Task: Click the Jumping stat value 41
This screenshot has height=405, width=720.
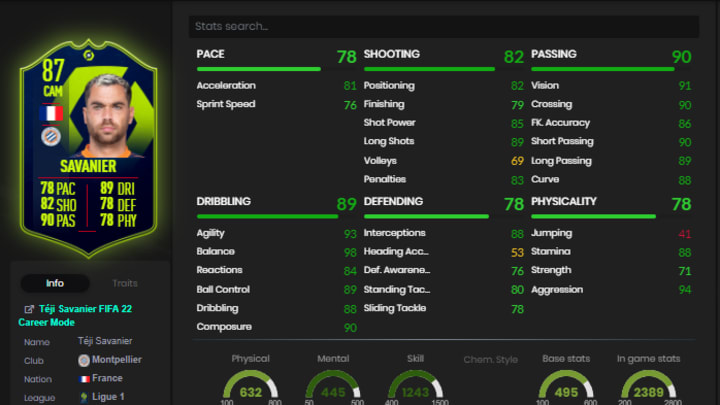Action: 685,234
